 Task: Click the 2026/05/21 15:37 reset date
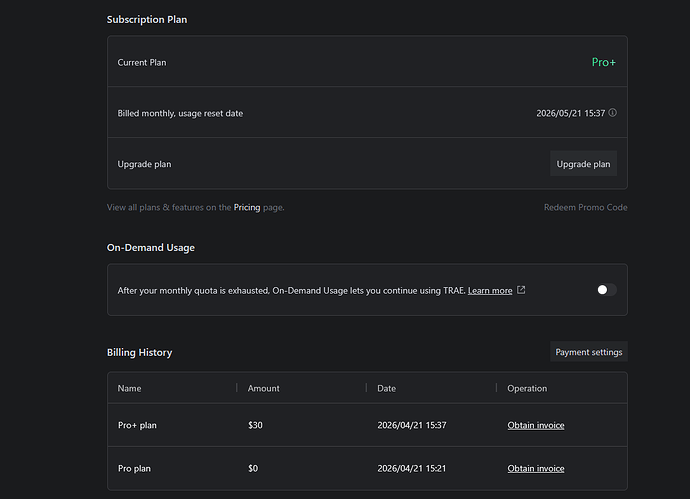coord(570,113)
